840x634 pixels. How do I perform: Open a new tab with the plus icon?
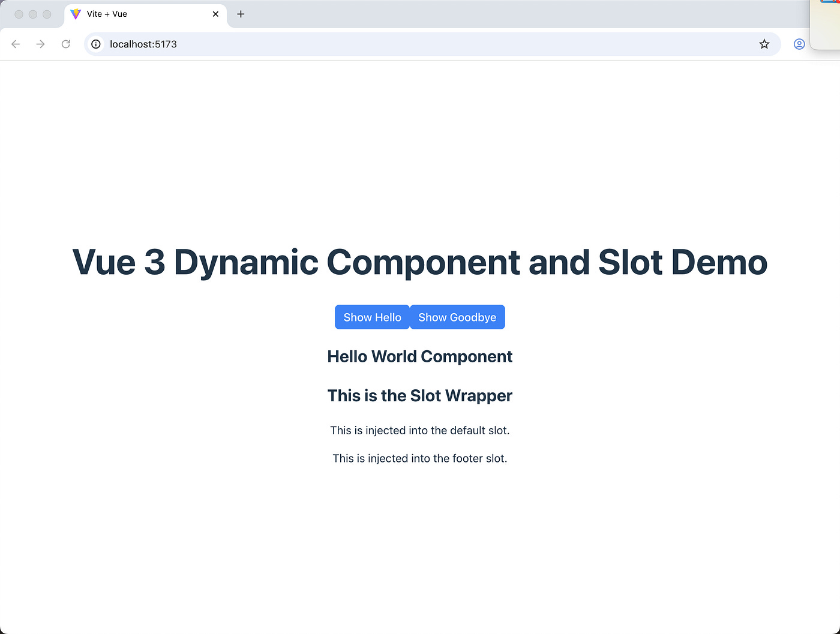pyautogui.click(x=241, y=14)
